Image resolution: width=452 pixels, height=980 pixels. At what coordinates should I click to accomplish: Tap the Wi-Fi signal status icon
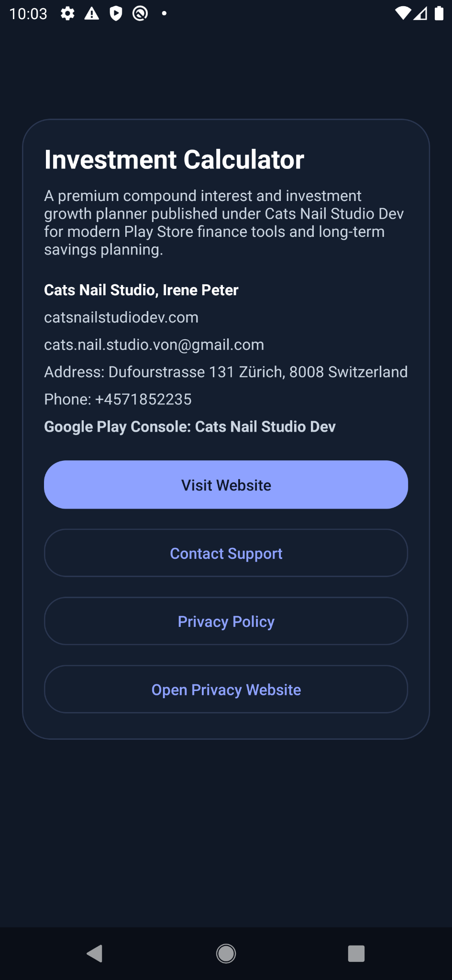point(403,13)
